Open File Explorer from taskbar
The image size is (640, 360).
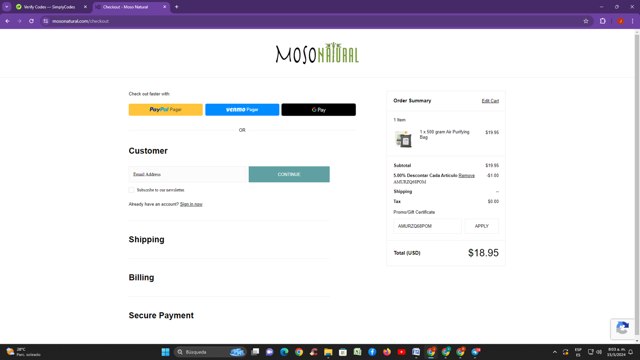click(328, 352)
